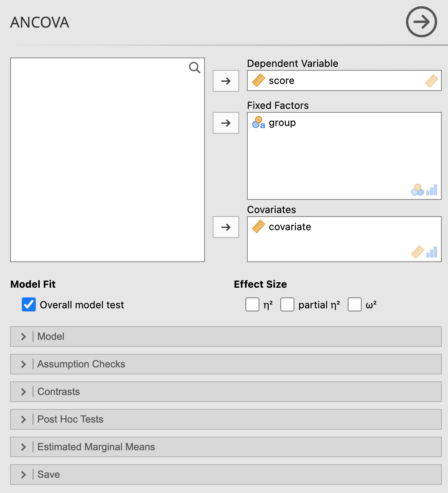The width and height of the screenshot is (448, 493).
Task: Uncheck Overall model test checkbox
Action: coord(29,305)
